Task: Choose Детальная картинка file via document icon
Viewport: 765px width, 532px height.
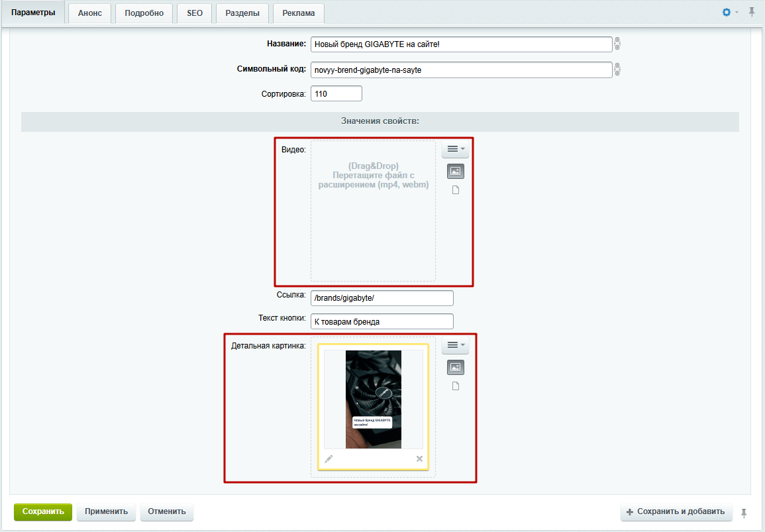Action: 456,386
